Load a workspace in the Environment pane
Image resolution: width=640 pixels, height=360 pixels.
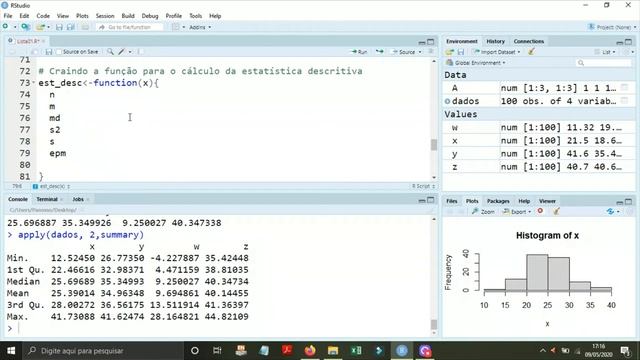[449, 52]
